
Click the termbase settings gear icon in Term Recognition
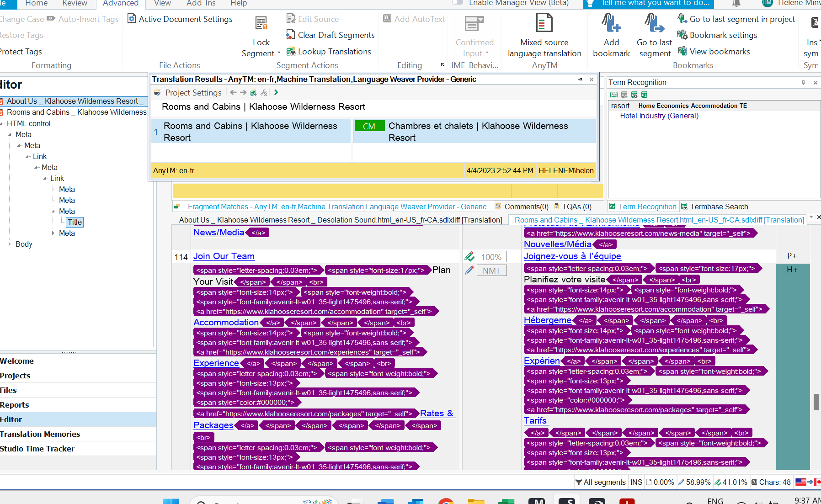tap(634, 95)
